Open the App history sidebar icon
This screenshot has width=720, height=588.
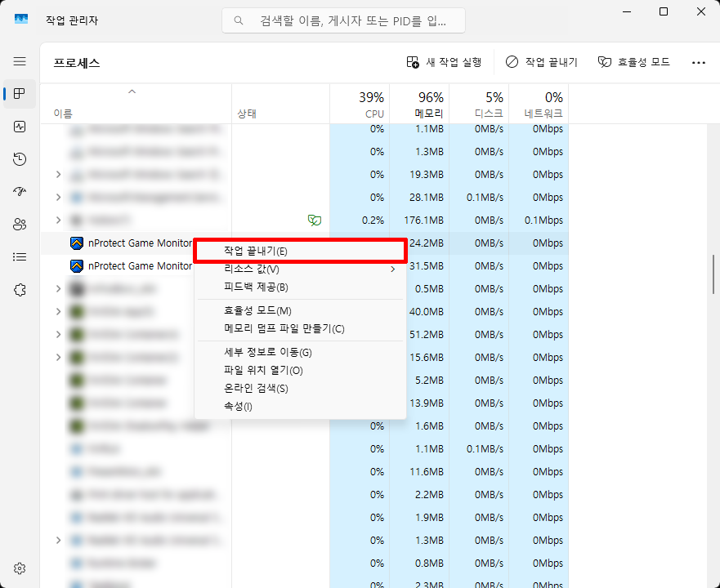(x=20, y=159)
